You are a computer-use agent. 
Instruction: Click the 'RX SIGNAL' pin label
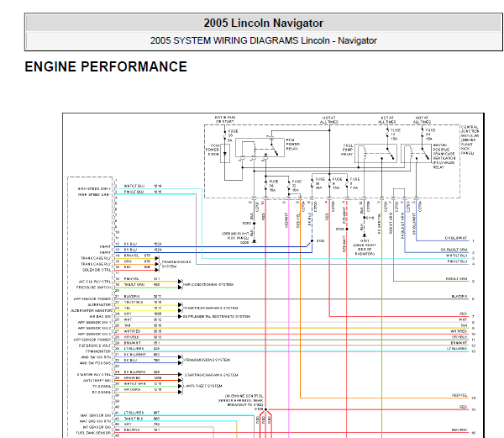click(x=102, y=392)
